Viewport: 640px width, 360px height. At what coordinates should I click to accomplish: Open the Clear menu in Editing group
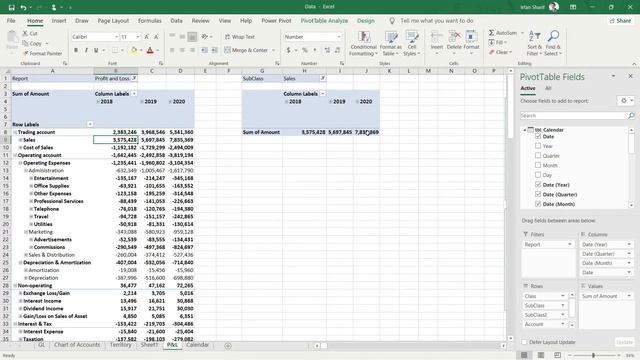tap(500, 52)
